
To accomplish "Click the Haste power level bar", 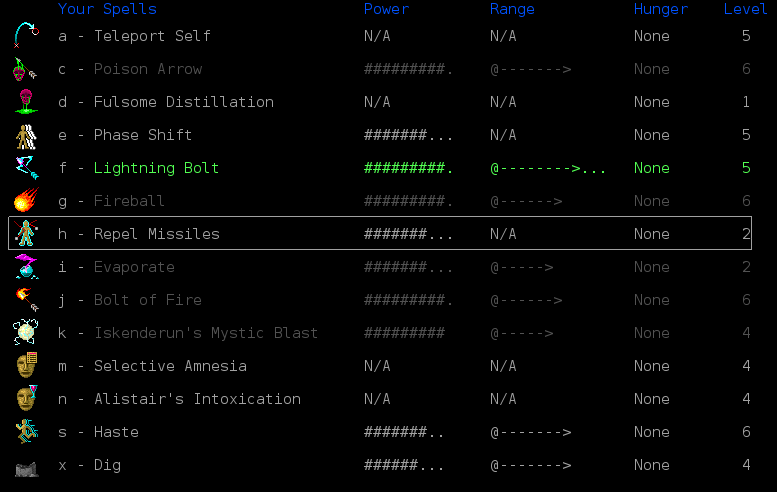I will [x=405, y=432].
